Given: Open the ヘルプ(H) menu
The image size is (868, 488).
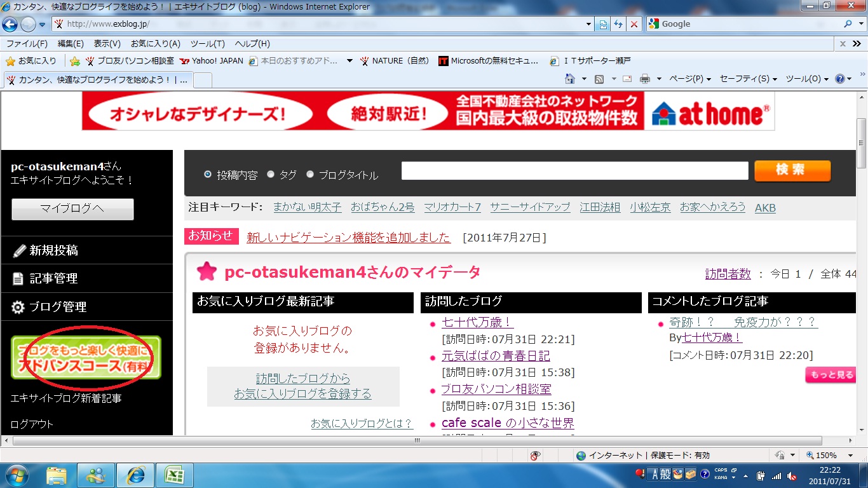Looking at the screenshot, I should (x=252, y=44).
